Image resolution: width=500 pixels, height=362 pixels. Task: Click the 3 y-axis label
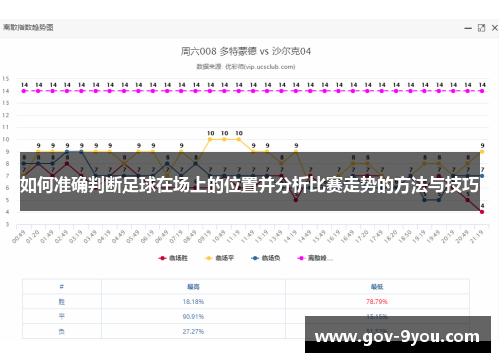coord(7,224)
